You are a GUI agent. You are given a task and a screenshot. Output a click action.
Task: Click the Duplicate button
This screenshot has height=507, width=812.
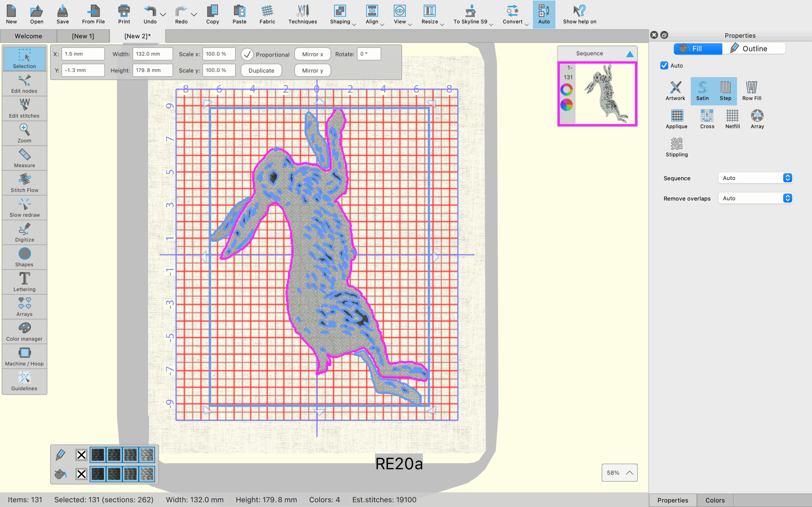[261, 70]
